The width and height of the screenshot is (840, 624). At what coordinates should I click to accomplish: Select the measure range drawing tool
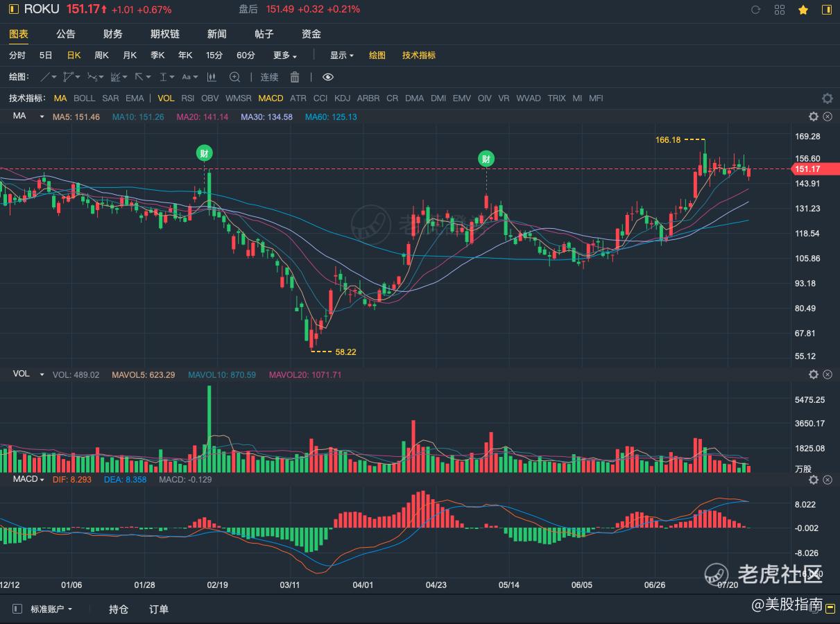163,77
